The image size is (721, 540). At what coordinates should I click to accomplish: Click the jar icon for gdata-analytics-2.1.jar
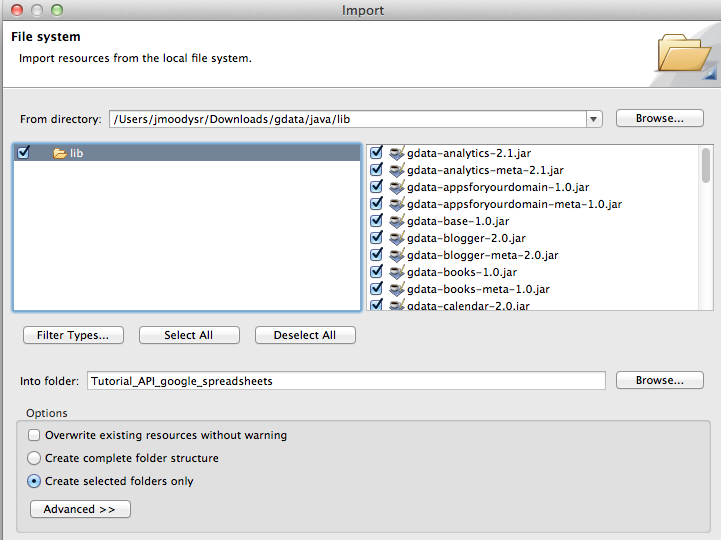pos(397,153)
